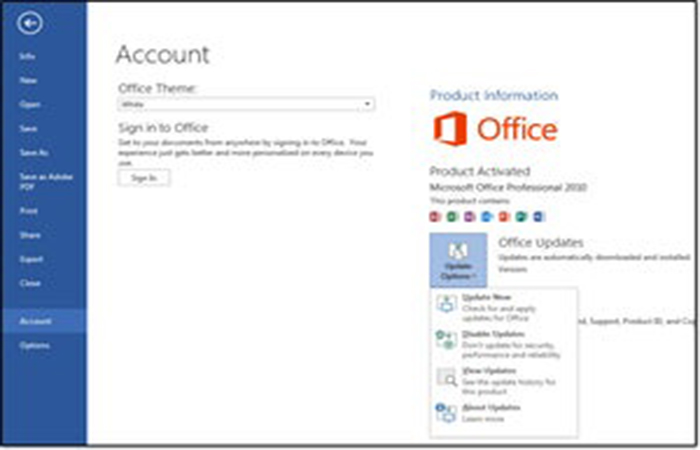Select New in the backstage sidebar
The width and height of the screenshot is (700, 450).
28,80
